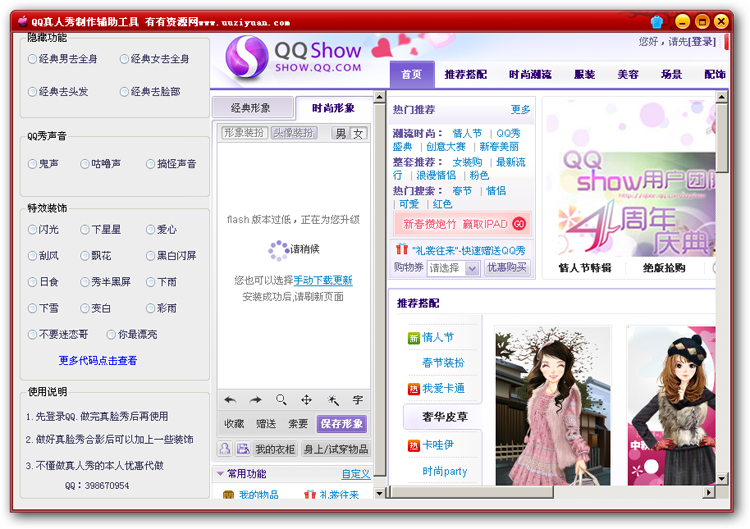Select the 女 gender button

(x=358, y=133)
